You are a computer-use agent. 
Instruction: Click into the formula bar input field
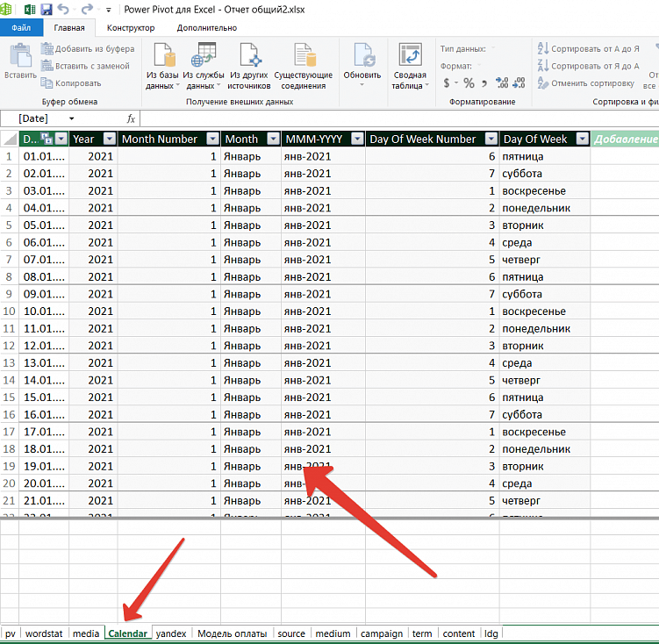click(395, 118)
